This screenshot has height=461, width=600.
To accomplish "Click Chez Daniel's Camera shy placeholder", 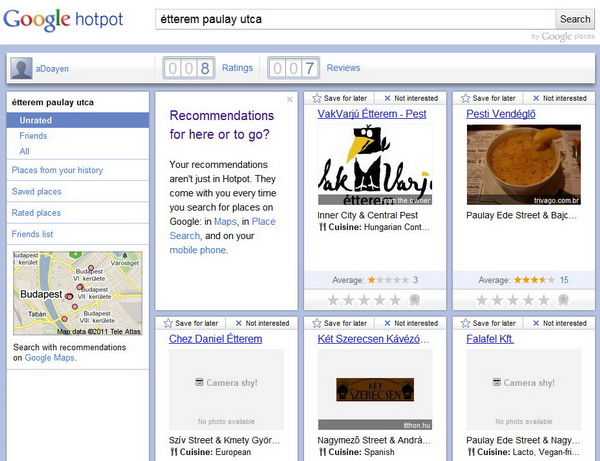I will pyautogui.click(x=227, y=389).
